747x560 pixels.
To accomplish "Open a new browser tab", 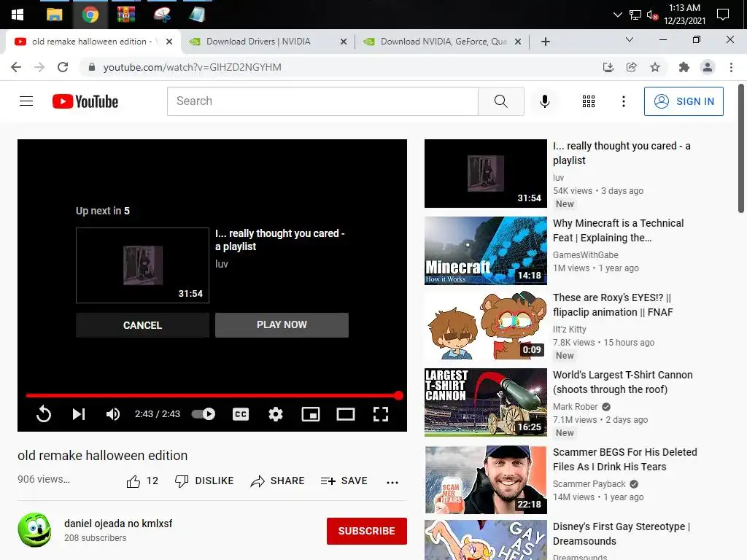I will click(546, 42).
